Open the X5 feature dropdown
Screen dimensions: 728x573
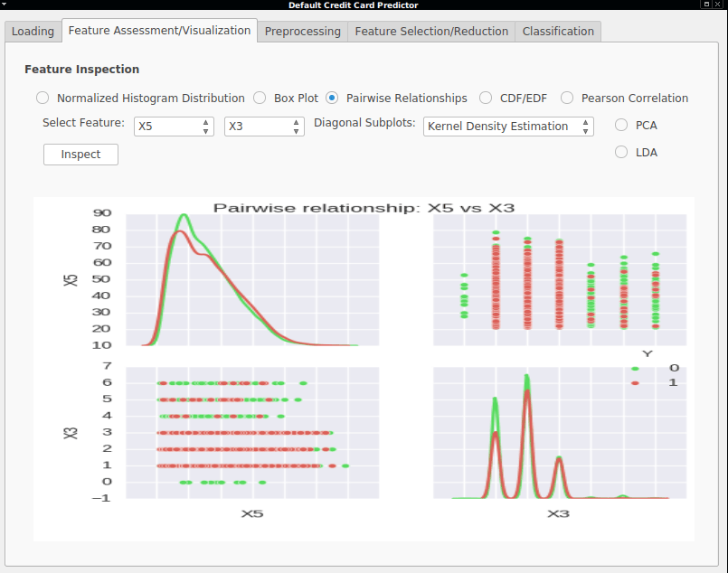[174, 127]
